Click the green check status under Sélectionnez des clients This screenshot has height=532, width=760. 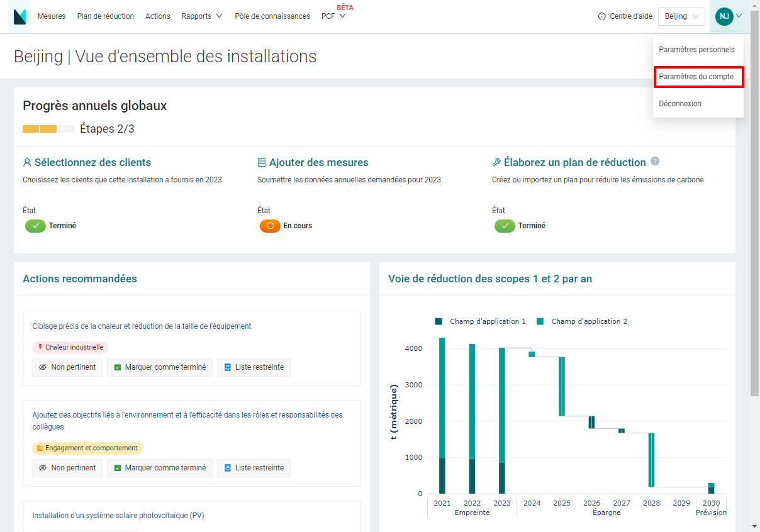tap(35, 226)
